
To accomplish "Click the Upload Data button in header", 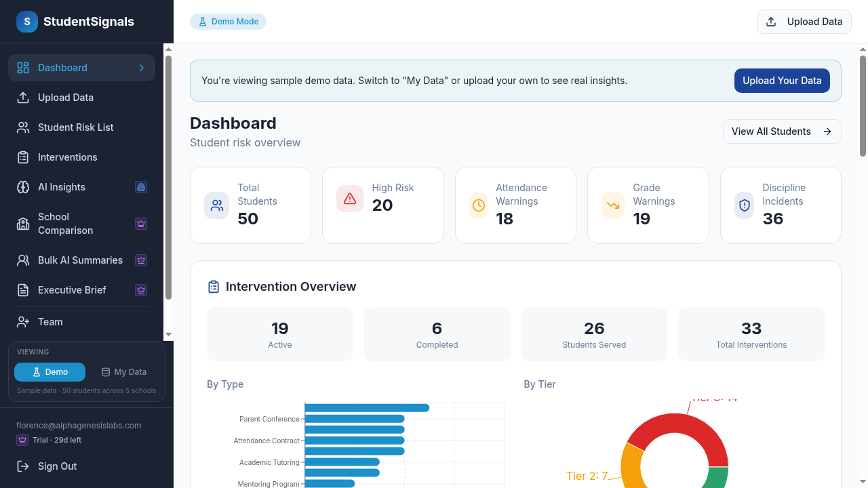I will [x=804, y=22].
